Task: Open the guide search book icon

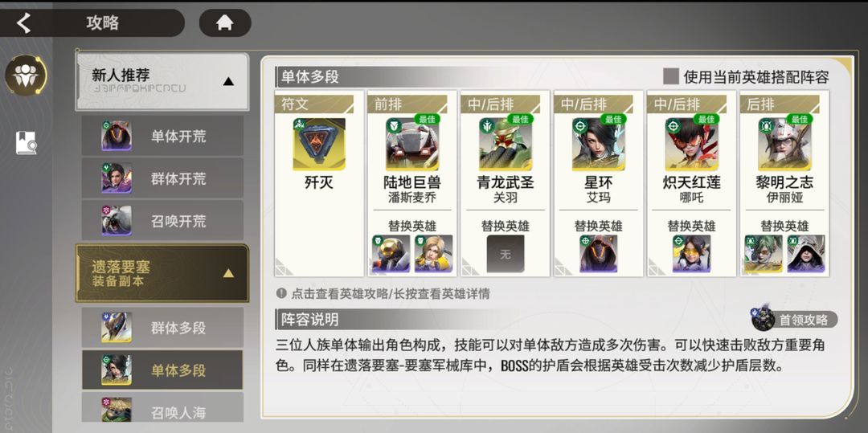Action: click(26, 143)
